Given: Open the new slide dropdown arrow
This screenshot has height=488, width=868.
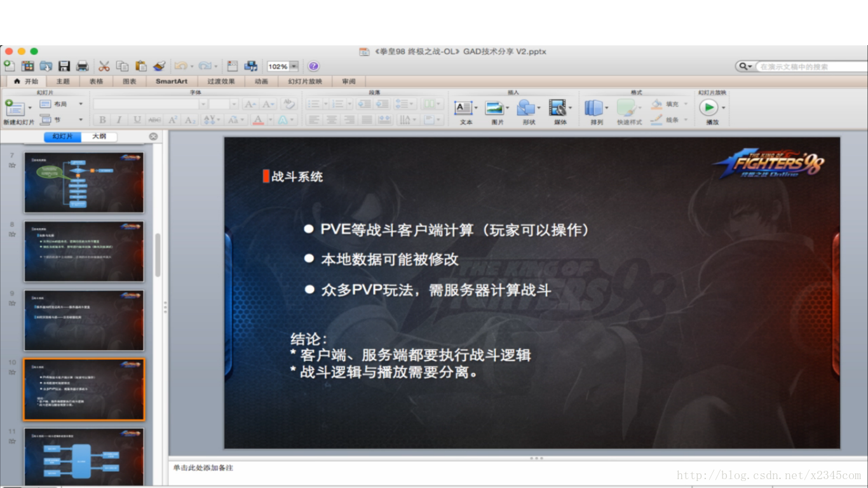Looking at the screenshot, I should click(30, 108).
